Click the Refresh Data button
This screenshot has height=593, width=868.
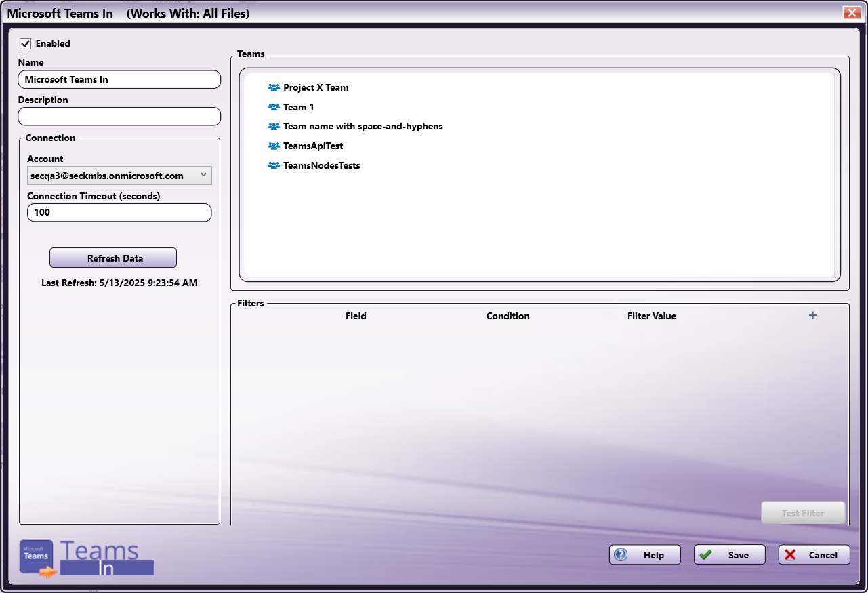113,258
